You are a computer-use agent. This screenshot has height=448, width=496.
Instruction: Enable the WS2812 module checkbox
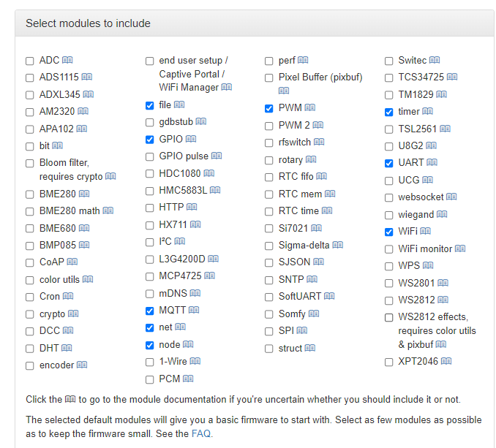coord(388,300)
